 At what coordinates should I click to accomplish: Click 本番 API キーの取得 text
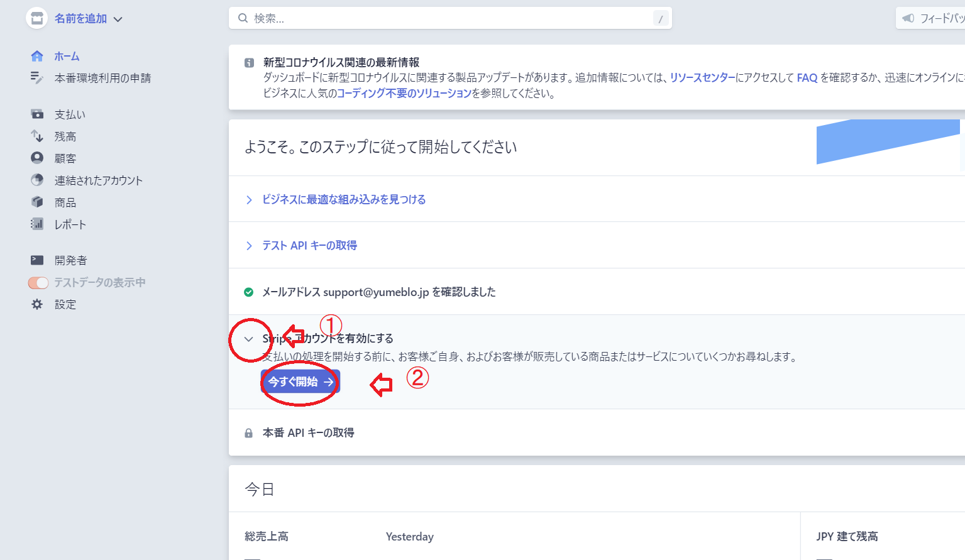pos(308,432)
